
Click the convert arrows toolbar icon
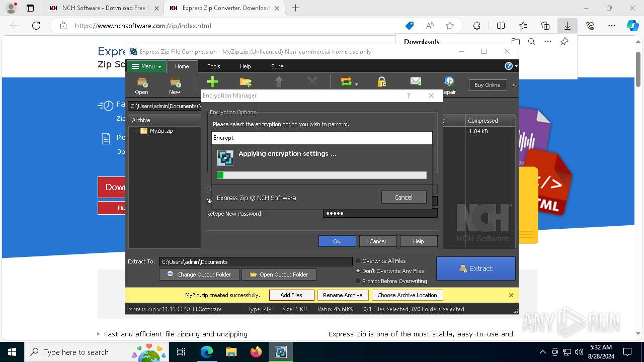pos(346,82)
